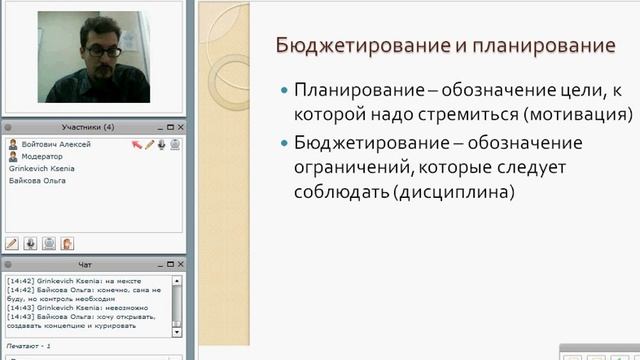Close the Чат panel

click(181, 264)
